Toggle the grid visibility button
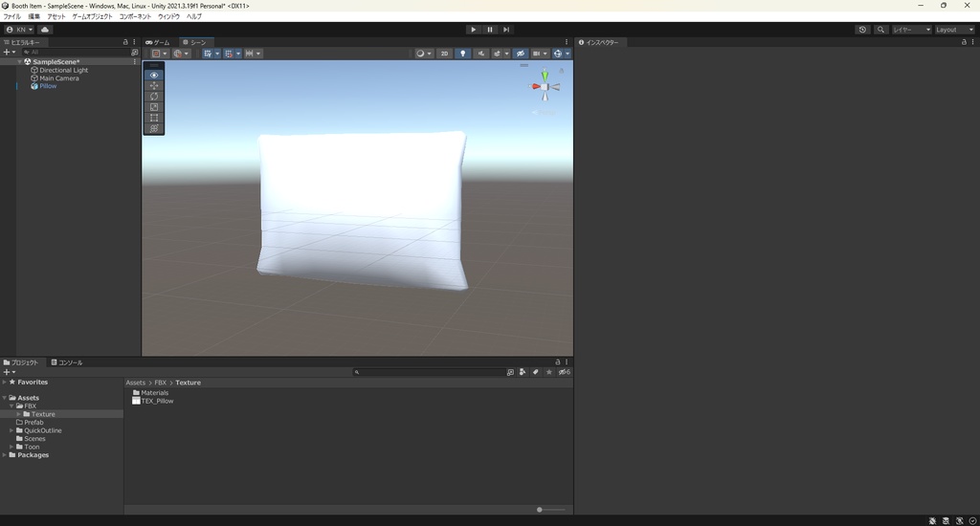This screenshot has width=980, height=526. tap(208, 54)
